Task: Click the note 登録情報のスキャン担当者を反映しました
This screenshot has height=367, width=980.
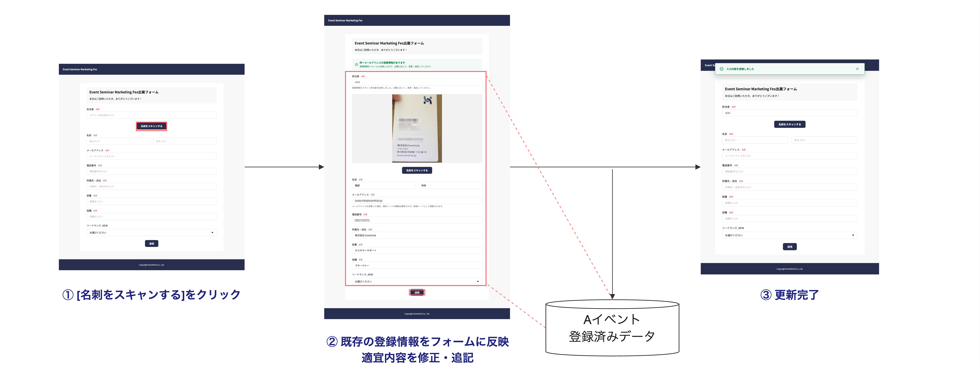Action: click(x=391, y=88)
